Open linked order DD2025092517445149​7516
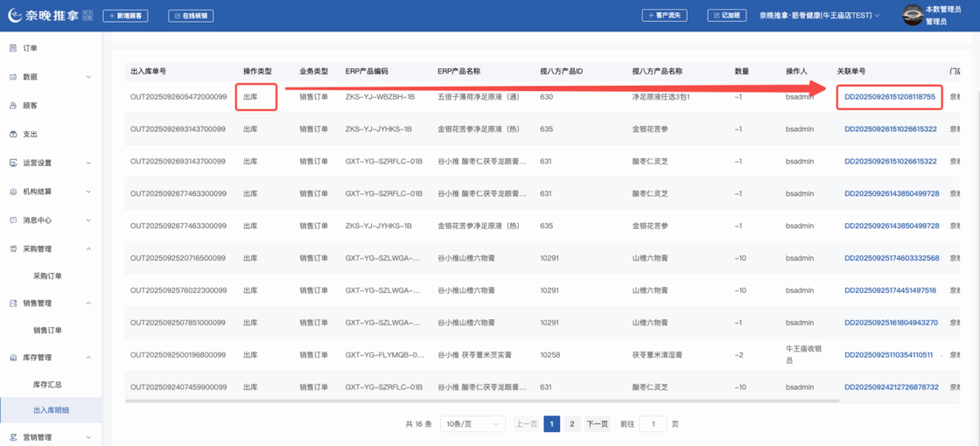 [x=890, y=290]
